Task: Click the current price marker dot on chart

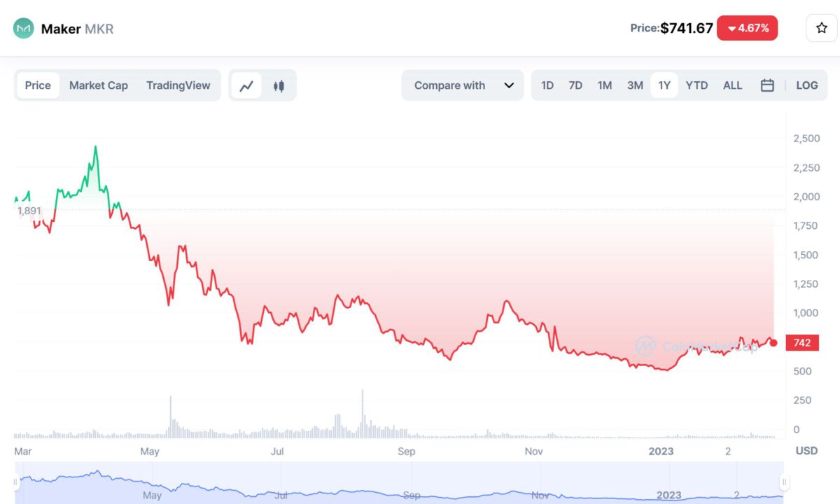Action: point(773,342)
